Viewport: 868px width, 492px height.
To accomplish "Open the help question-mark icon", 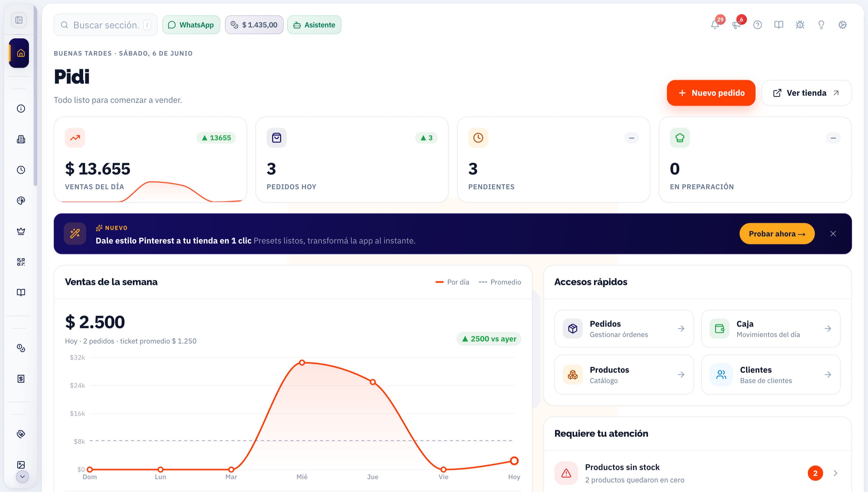I will click(757, 25).
